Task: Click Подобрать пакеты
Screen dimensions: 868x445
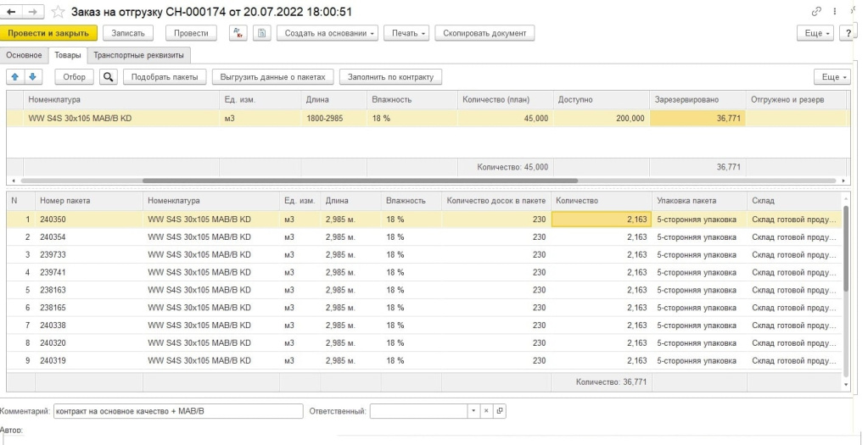Action: [x=165, y=77]
